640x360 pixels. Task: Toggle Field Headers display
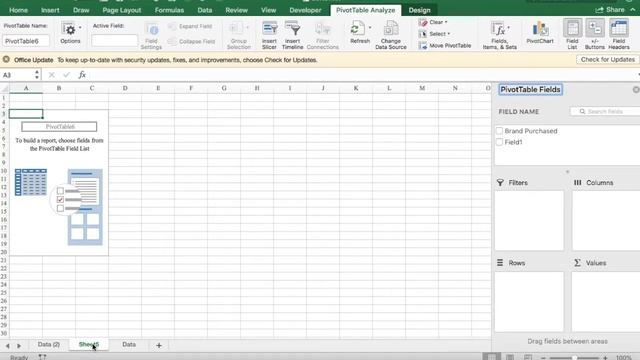coord(619,34)
